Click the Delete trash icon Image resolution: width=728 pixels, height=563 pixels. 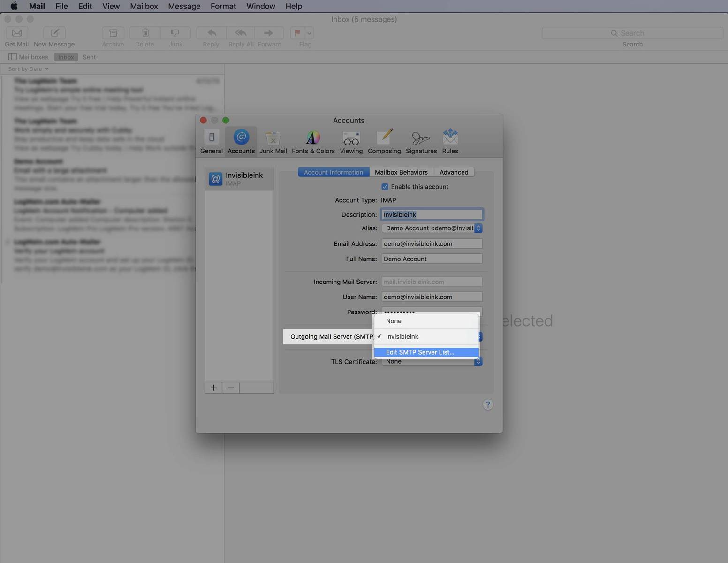[145, 33]
